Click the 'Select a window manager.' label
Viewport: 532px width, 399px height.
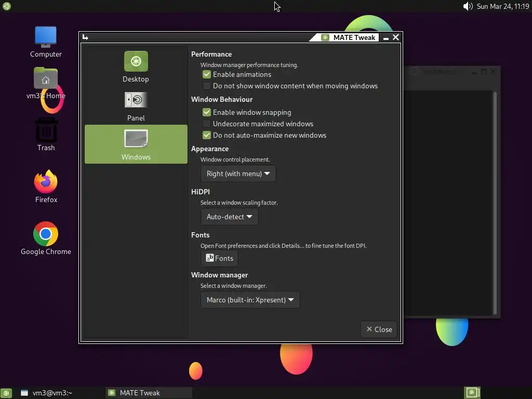point(233,286)
